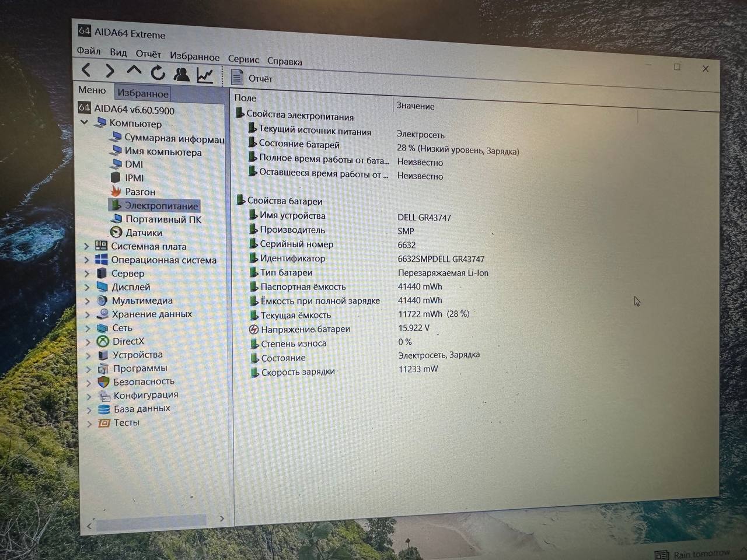This screenshot has width=747, height=560.
Task: Collapse the Компьютер tree node
Action: (85, 123)
